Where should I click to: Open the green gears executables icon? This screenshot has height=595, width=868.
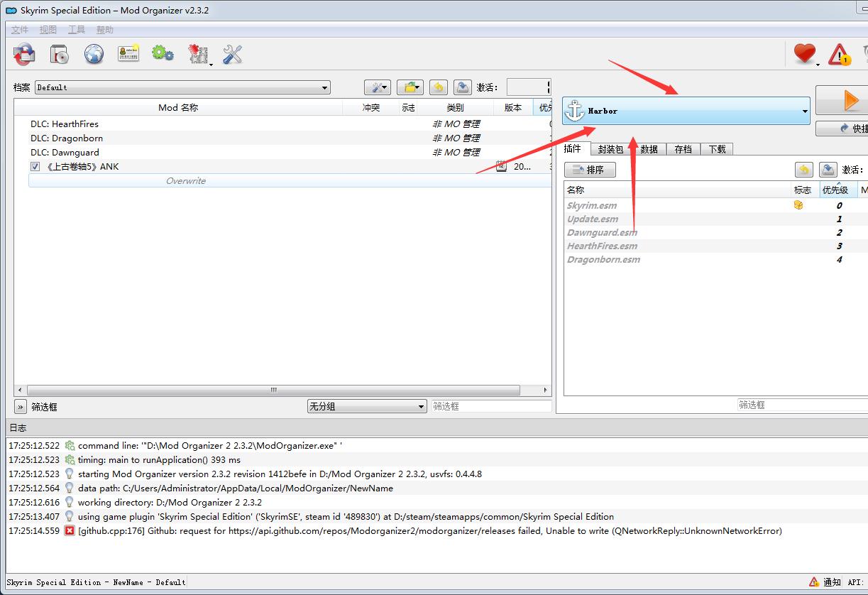163,53
